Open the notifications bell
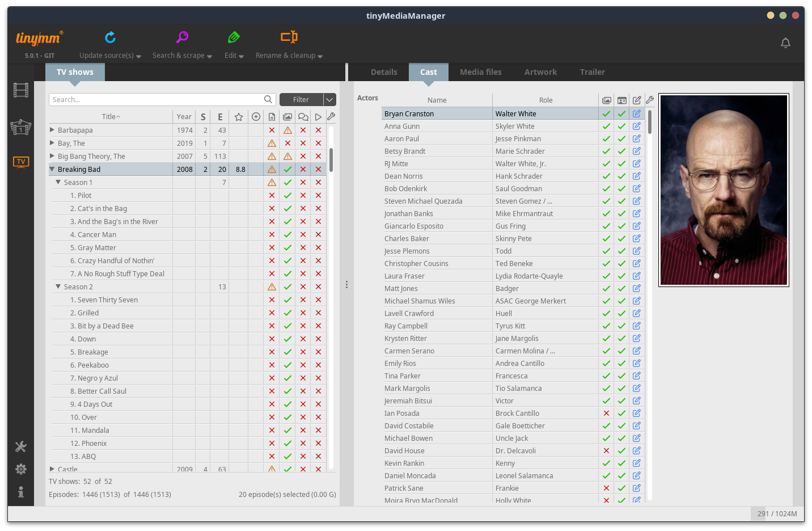The image size is (812, 531). pyautogui.click(x=785, y=43)
